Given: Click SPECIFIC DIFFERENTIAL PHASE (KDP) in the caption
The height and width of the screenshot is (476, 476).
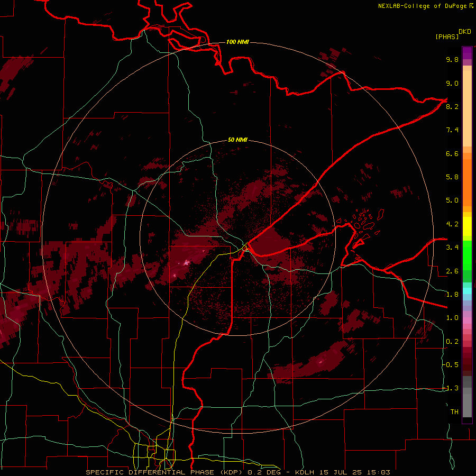Looking at the screenshot, I should click(163, 472).
